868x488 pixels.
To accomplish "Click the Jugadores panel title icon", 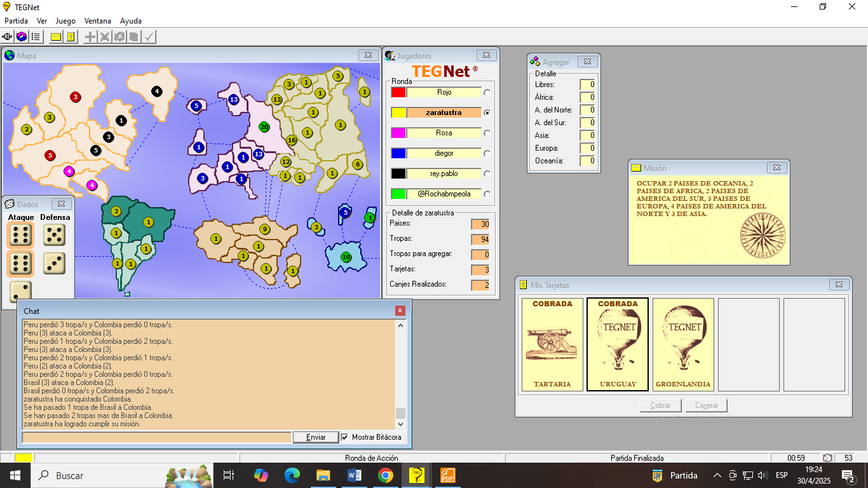I will [x=390, y=55].
